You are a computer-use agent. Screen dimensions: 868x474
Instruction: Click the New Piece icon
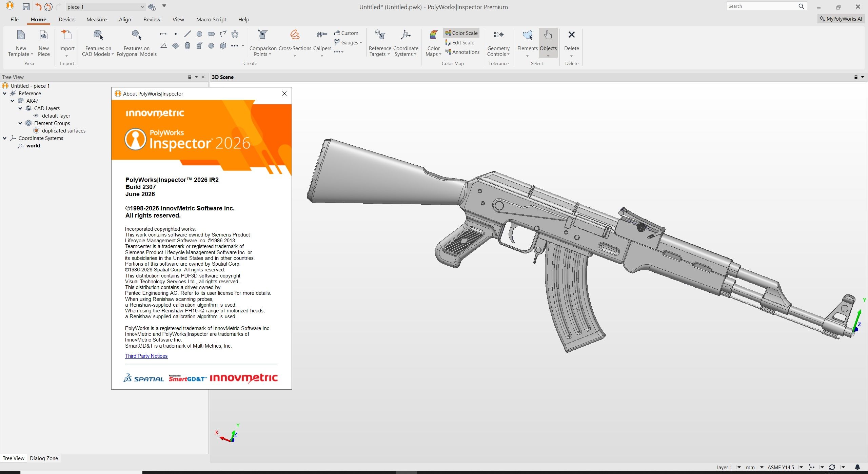point(44,35)
